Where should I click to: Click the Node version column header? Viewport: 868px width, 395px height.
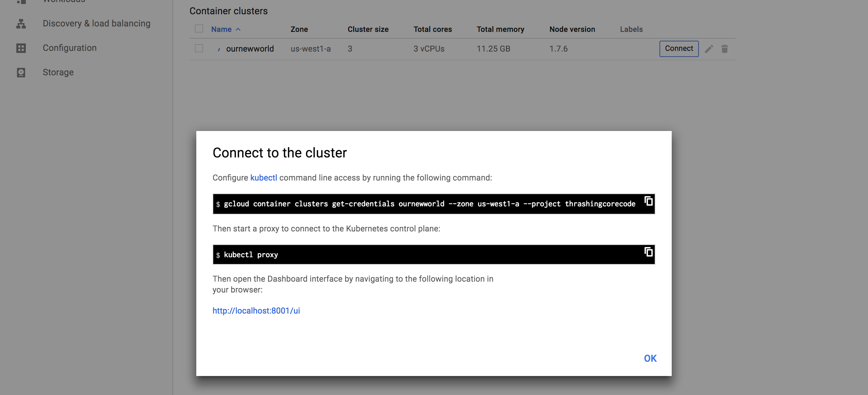click(572, 29)
